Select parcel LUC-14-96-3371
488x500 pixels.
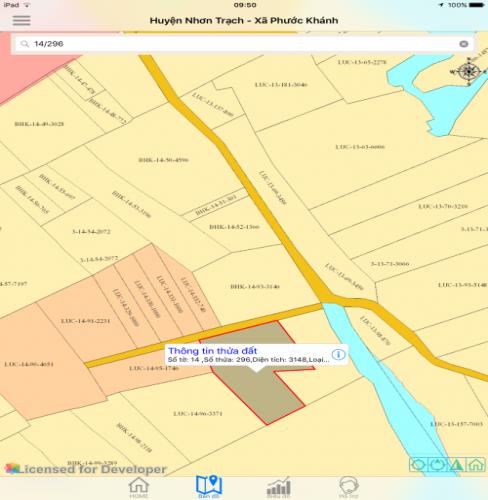(x=198, y=414)
